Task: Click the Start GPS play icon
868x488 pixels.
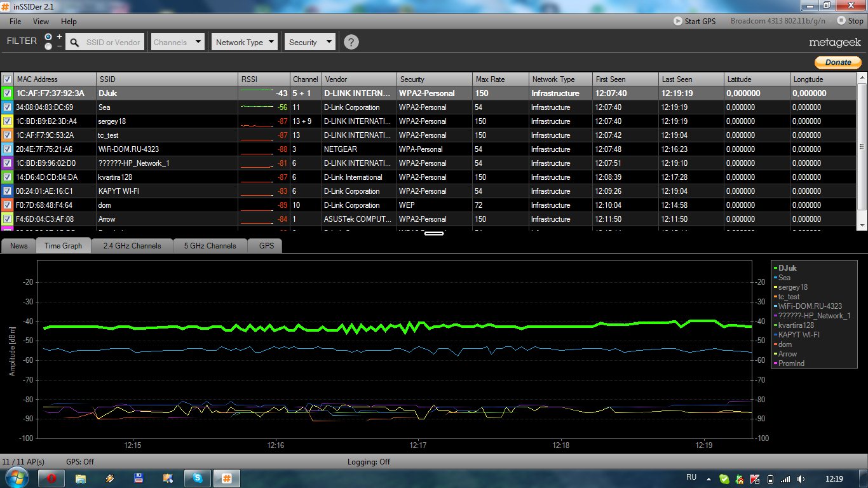Action: pos(678,21)
